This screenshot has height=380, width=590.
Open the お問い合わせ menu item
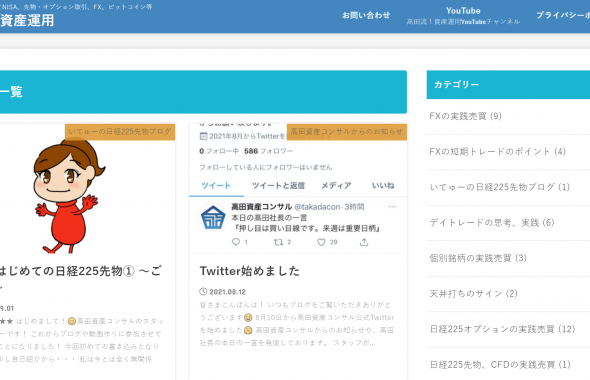366,15
